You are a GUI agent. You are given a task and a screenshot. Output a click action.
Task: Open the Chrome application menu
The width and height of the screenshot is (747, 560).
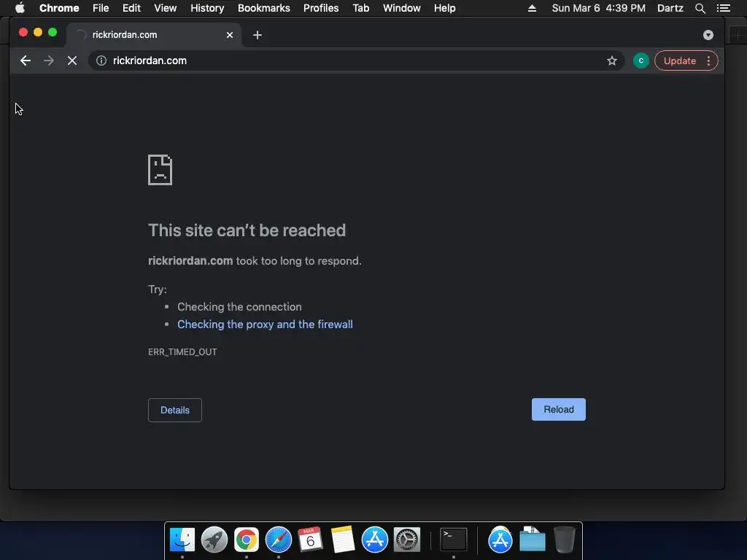point(59,8)
